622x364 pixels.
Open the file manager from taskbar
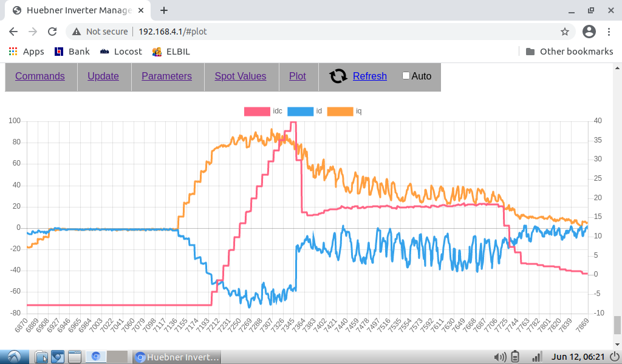point(41,357)
